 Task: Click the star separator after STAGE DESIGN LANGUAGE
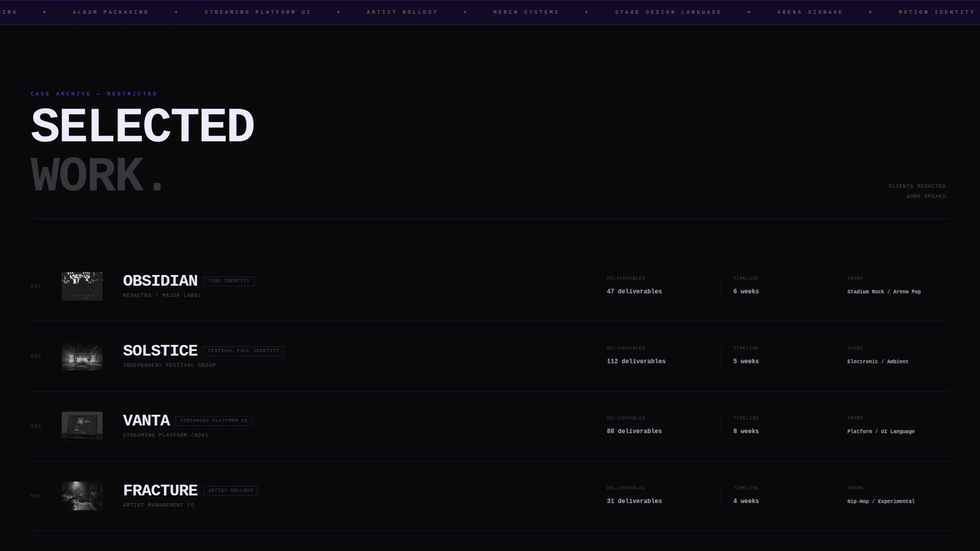pyautogui.click(x=749, y=12)
